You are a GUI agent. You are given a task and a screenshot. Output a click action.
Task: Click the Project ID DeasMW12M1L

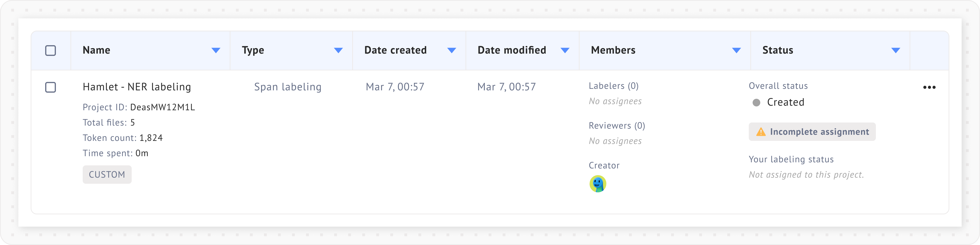(x=162, y=107)
